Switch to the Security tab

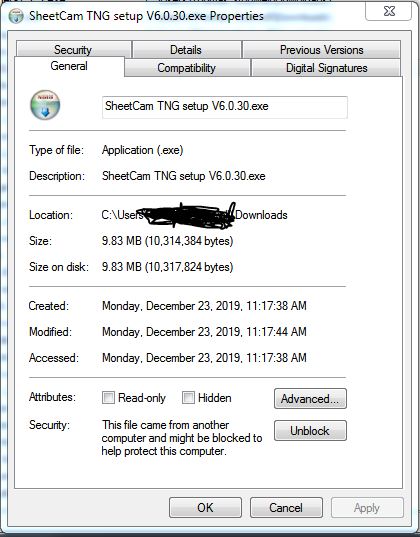[73, 50]
